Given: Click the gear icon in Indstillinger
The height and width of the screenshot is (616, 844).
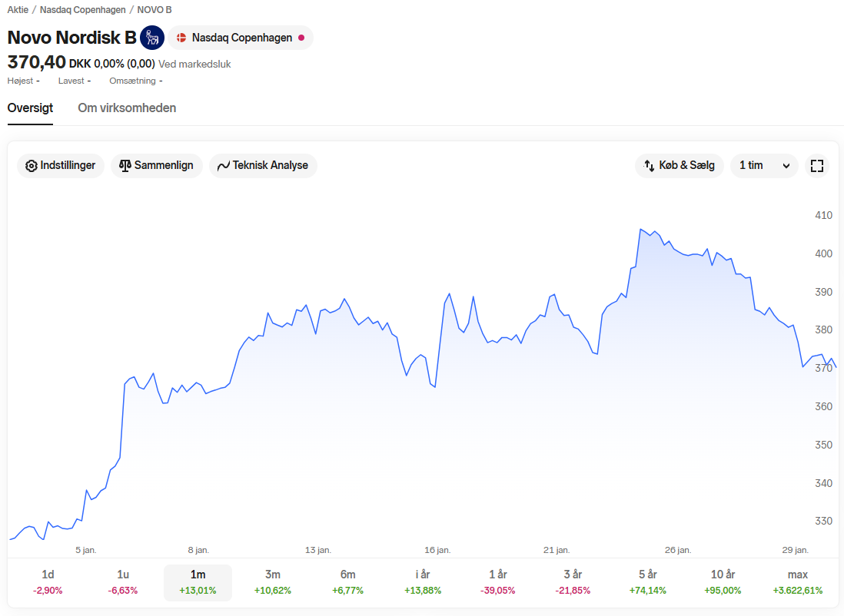Looking at the screenshot, I should [x=32, y=166].
